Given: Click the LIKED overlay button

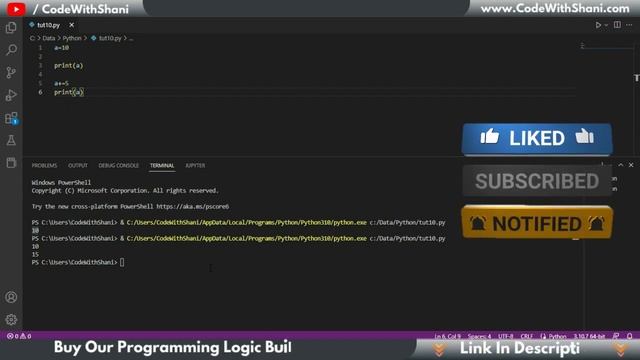Looking at the screenshot, I should (537, 139).
